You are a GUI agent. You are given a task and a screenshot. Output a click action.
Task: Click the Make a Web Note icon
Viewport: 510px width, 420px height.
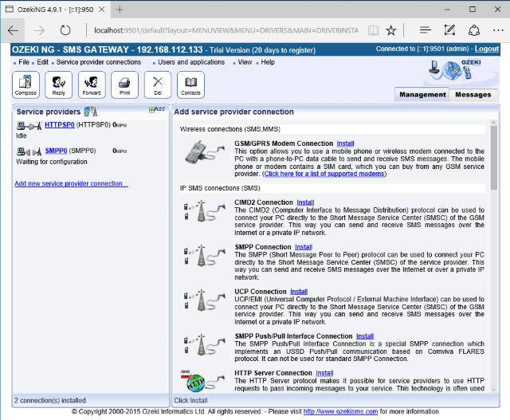[x=449, y=30]
